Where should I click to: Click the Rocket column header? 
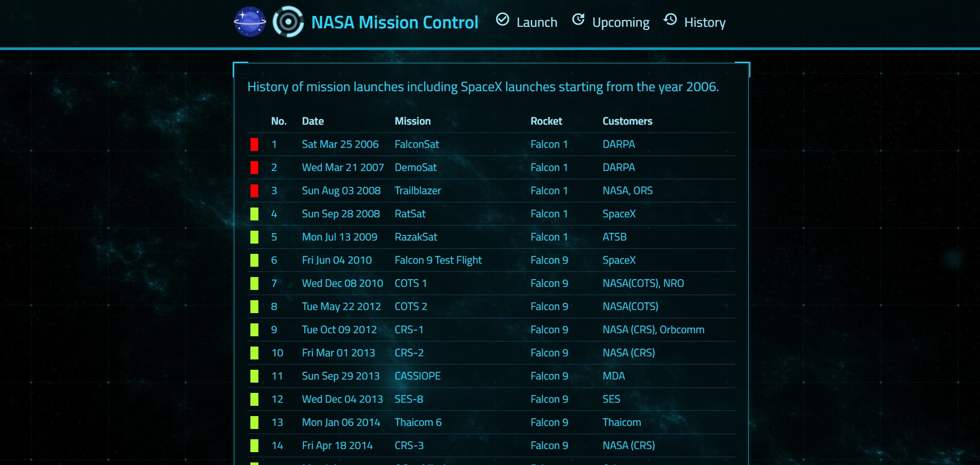click(x=546, y=121)
